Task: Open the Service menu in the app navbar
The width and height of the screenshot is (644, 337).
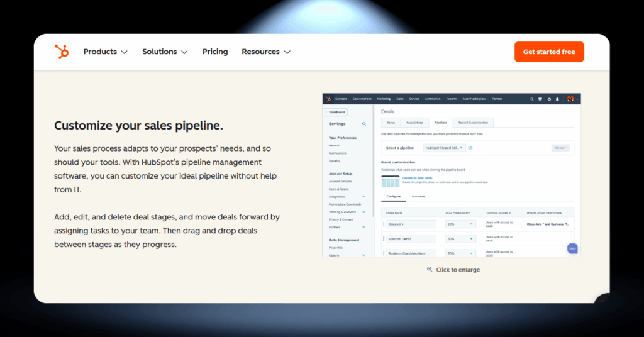Action: point(415,99)
